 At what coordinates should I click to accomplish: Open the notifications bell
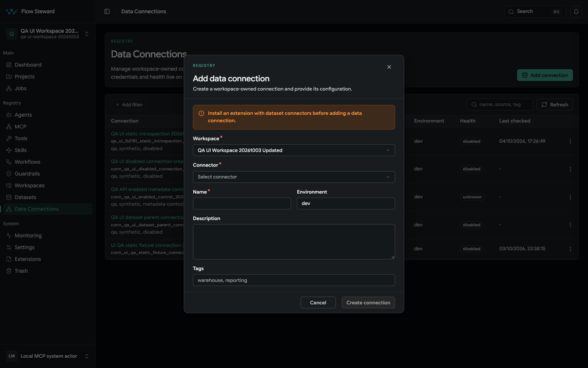[576, 11]
